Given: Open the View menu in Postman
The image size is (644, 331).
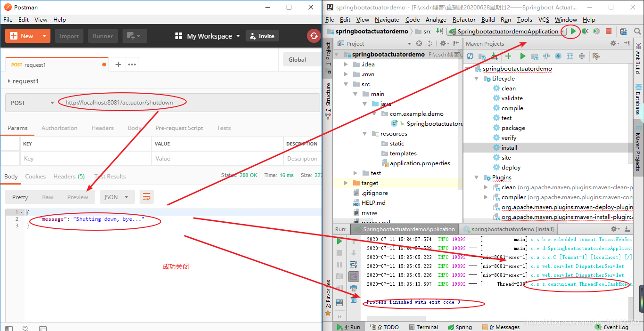Looking at the screenshot, I should pyautogui.click(x=41, y=19).
